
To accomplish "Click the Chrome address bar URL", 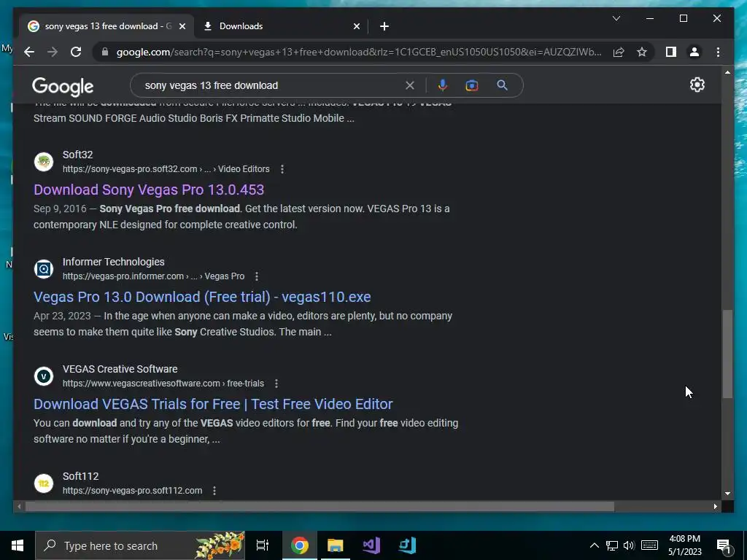I will [x=359, y=52].
